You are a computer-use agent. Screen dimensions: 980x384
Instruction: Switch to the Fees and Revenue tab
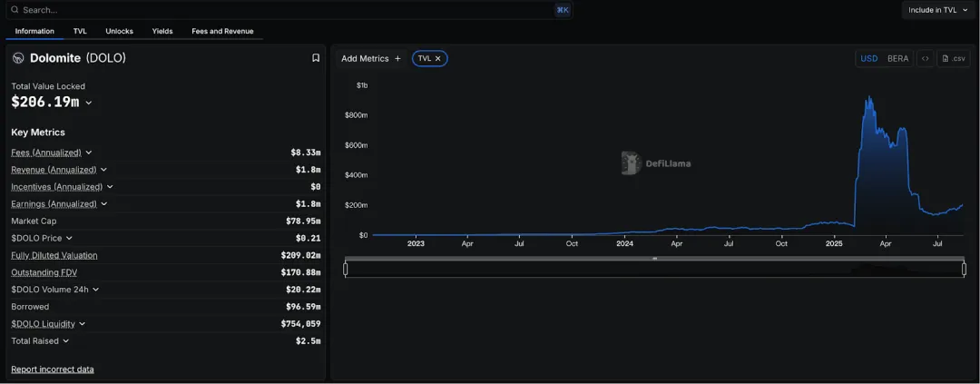tap(222, 31)
